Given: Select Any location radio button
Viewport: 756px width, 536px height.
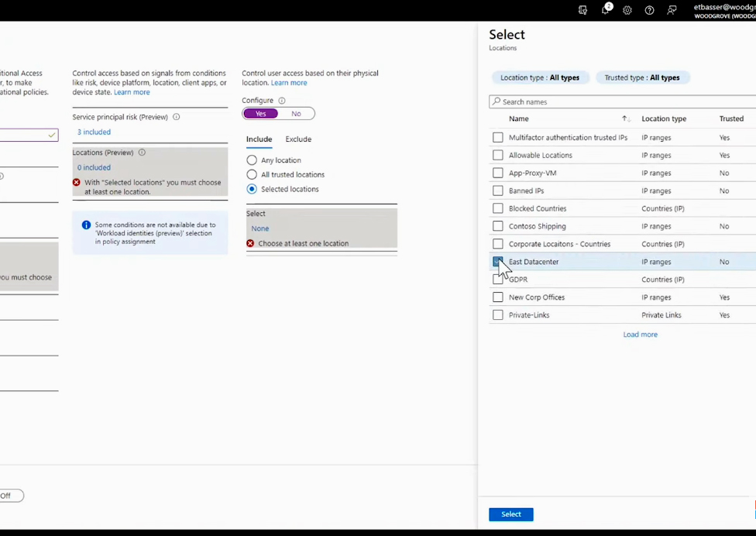Looking at the screenshot, I should pos(252,160).
